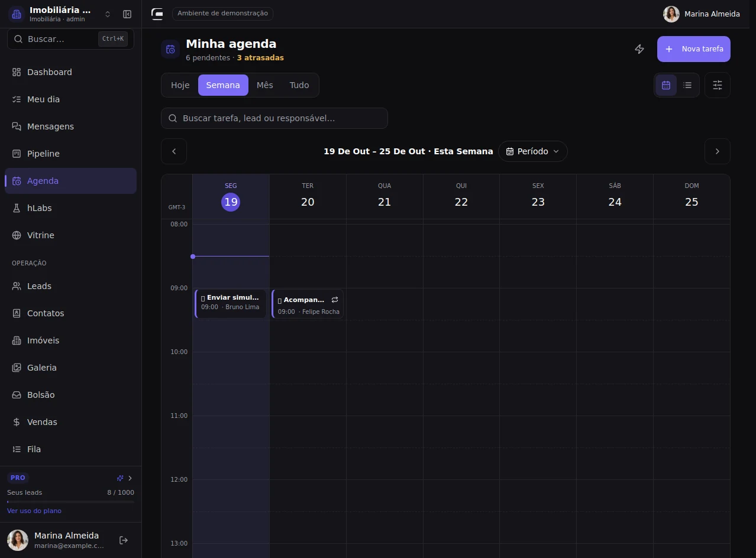The width and height of the screenshot is (756, 558).
Task: Go to next week with right chevron
Action: tap(718, 151)
